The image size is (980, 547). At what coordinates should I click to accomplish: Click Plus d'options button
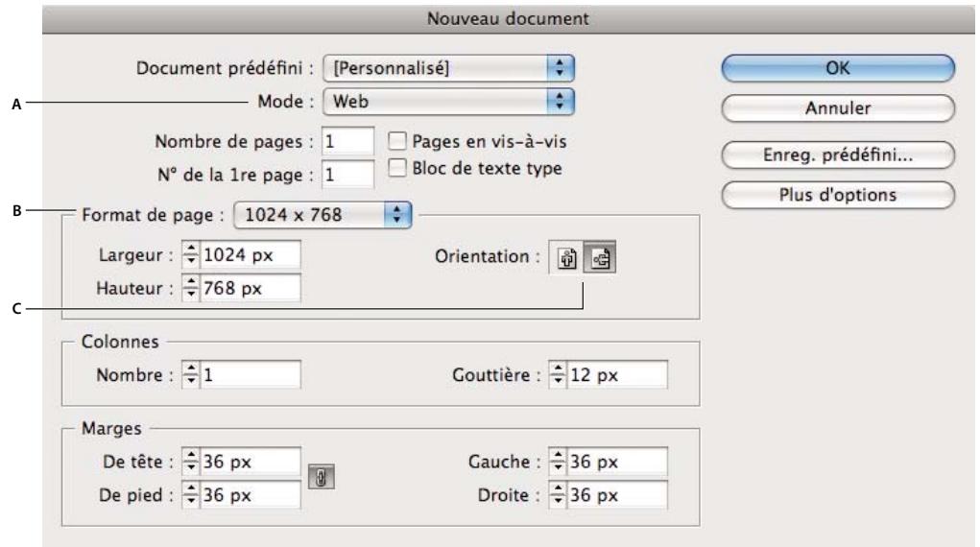pyautogui.click(x=838, y=195)
